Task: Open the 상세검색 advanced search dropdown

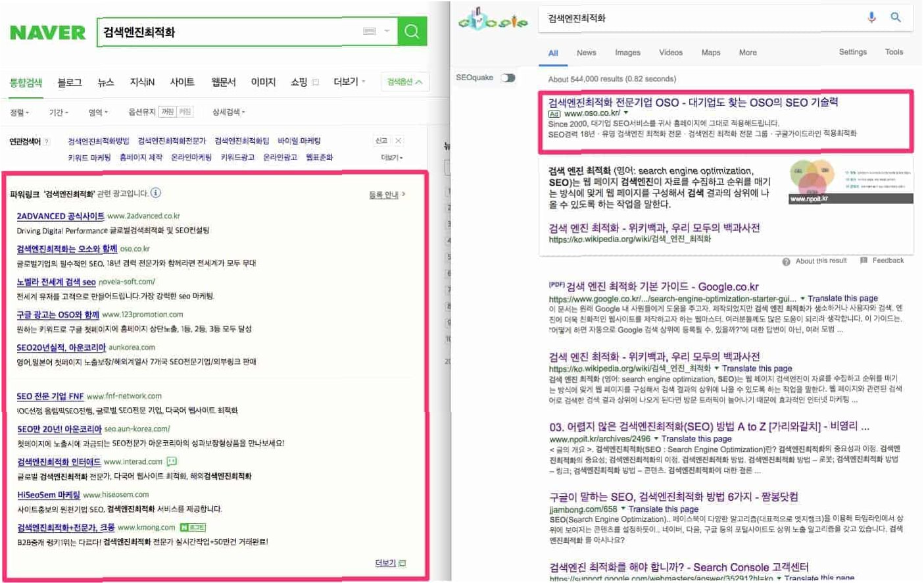Action: (x=228, y=112)
